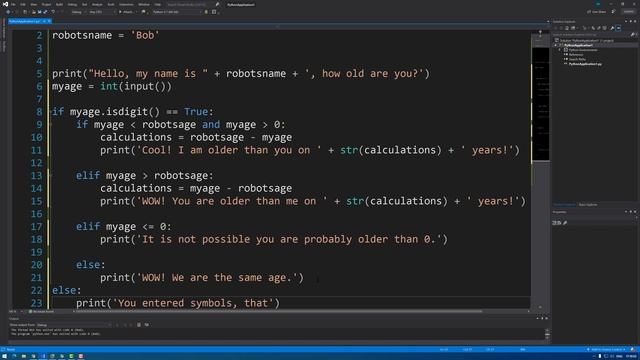Open the Show output from Debug dropdown

click(74, 325)
